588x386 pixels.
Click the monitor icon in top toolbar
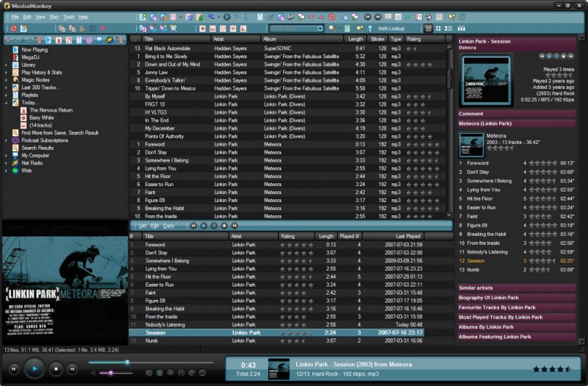tap(212, 17)
